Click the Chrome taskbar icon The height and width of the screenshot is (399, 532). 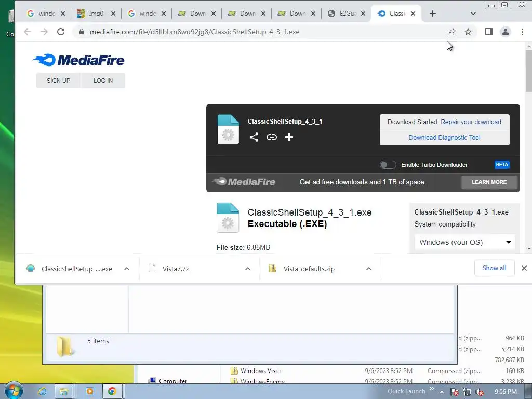click(x=112, y=391)
